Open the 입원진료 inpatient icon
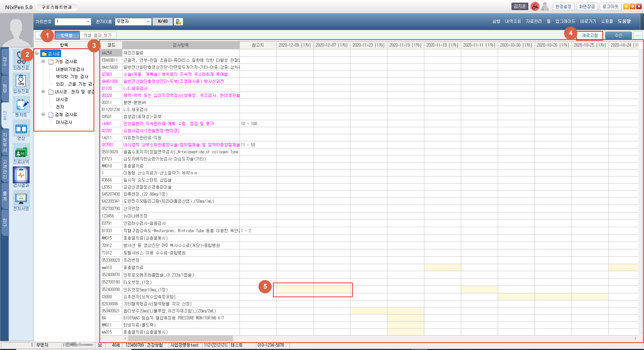 (x=21, y=82)
